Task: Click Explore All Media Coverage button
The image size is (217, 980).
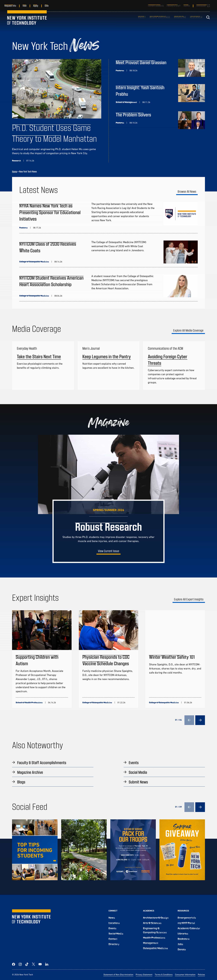Action: (188, 331)
